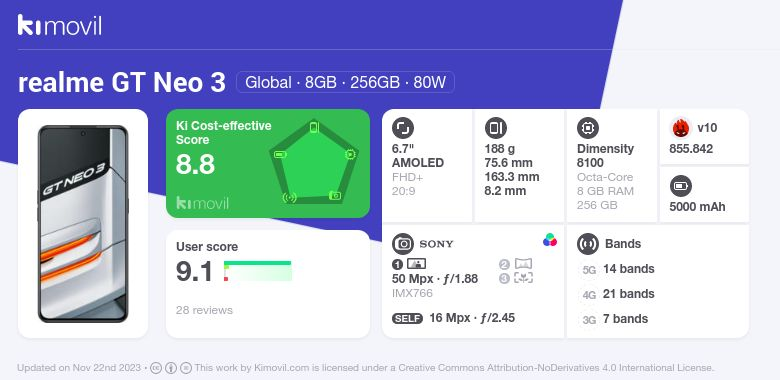780x380 pixels.
Task: Click the SELF selfie camera badge
Action: point(407,318)
